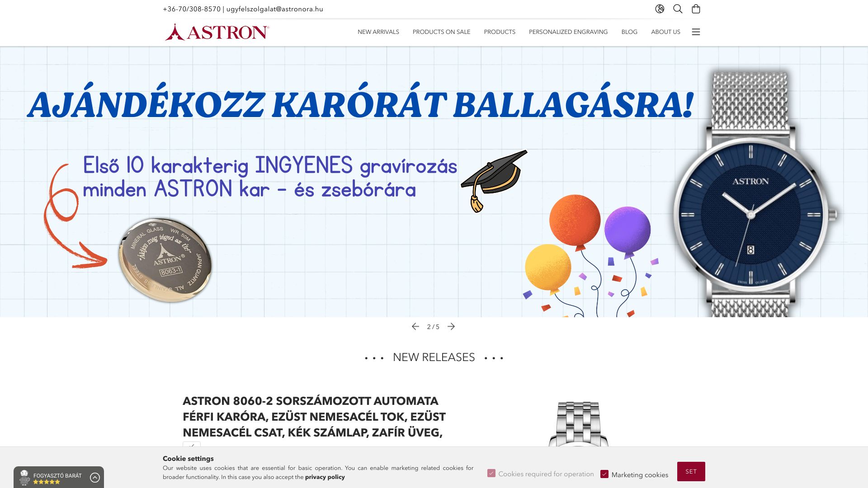Open ABOUT US menu item

(x=665, y=32)
